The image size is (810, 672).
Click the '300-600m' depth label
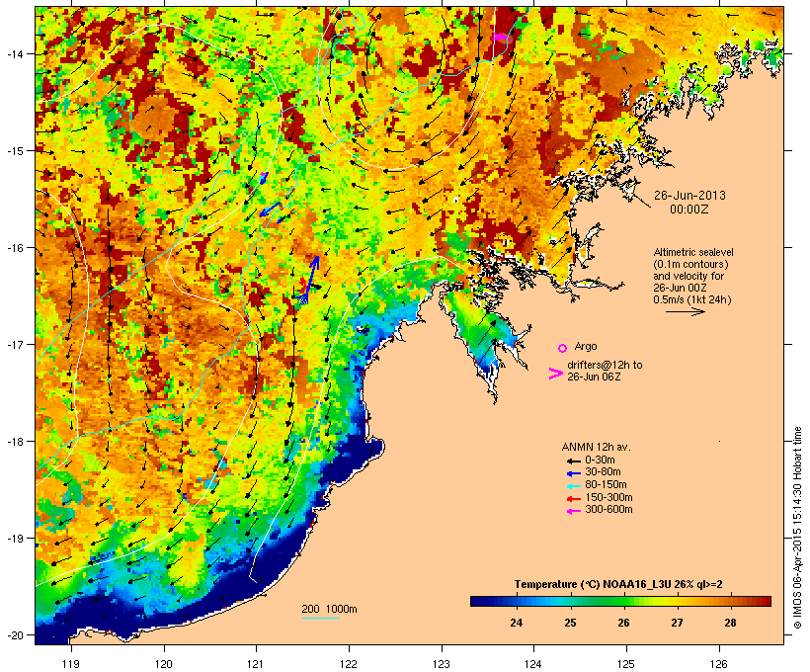tap(609, 510)
